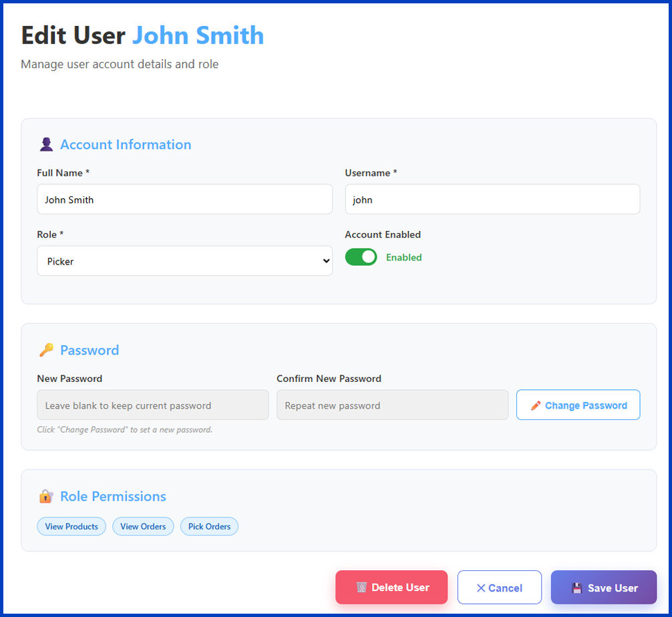Viewport: 672px width, 617px height.
Task: Click the New Password label
Action: [69, 379]
